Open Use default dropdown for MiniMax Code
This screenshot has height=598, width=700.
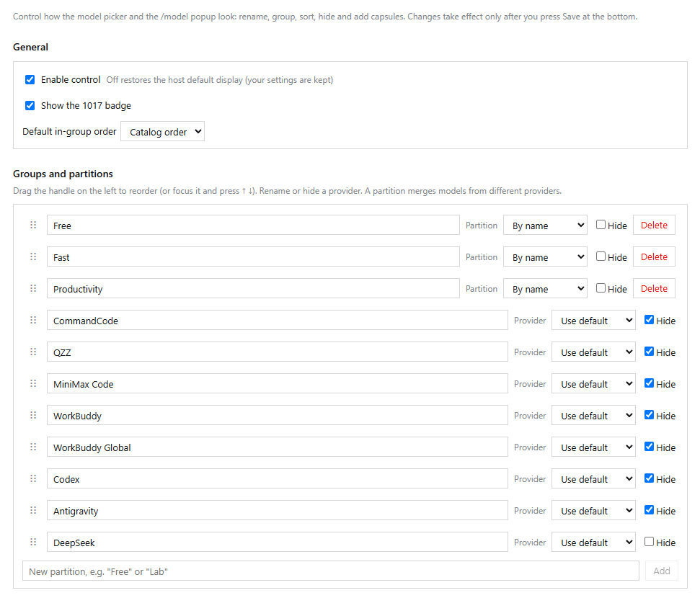pyautogui.click(x=594, y=383)
